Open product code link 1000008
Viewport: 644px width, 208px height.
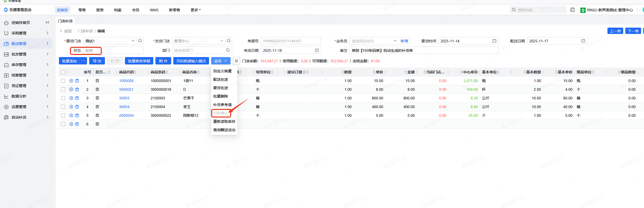[126, 81]
